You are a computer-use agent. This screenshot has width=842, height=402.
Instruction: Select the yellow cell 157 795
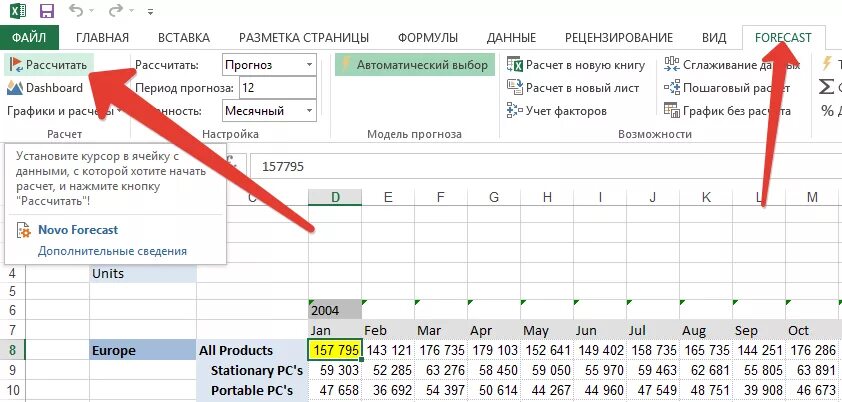[x=335, y=350]
